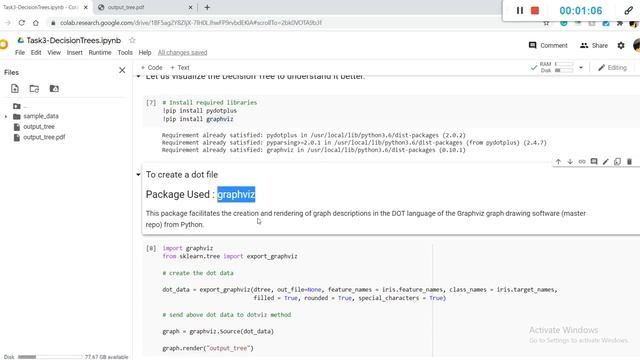
Task: Move the selected cell up
Action: pos(558,162)
